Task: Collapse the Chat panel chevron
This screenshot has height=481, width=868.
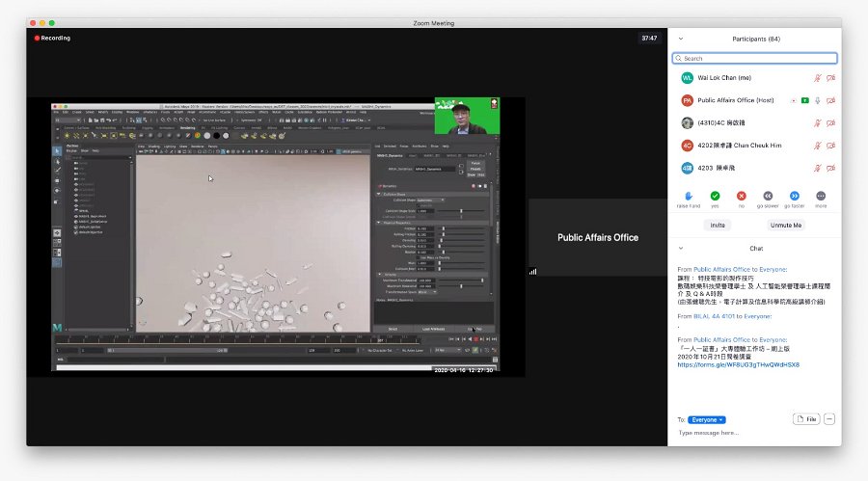Action: pyautogui.click(x=681, y=248)
